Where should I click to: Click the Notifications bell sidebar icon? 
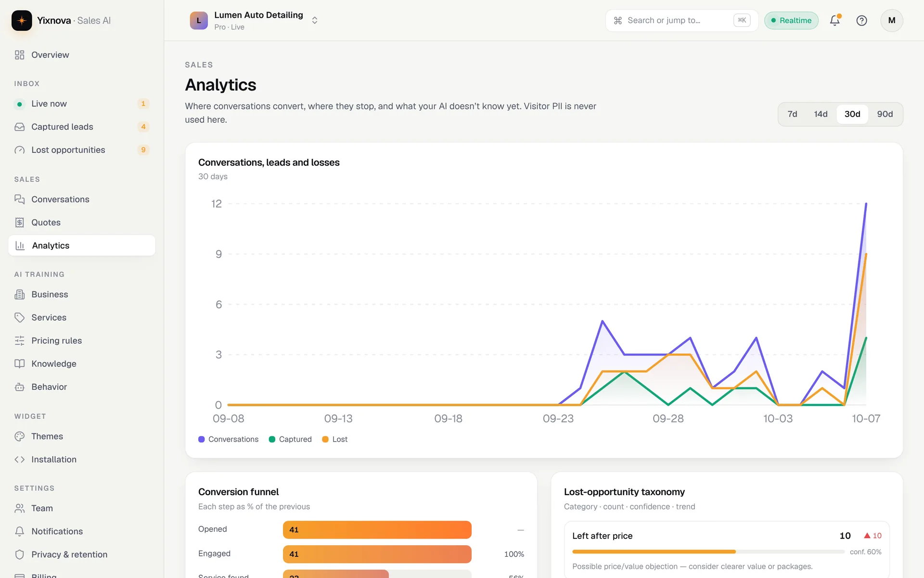[x=19, y=531]
